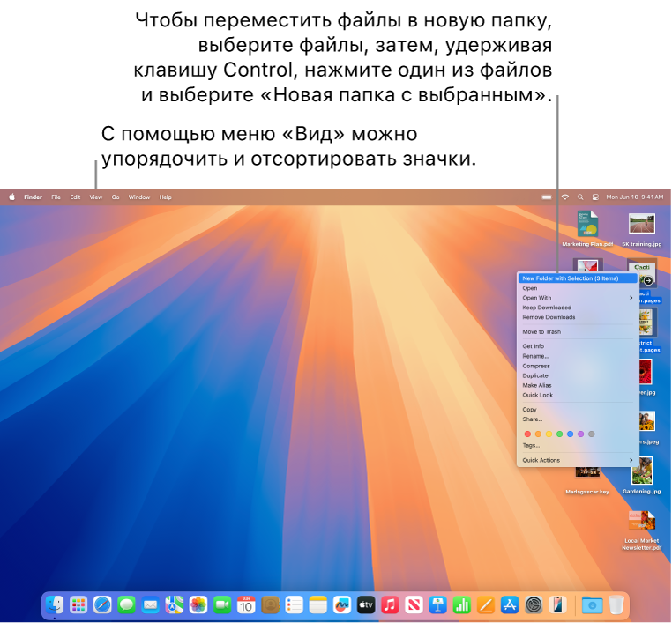
Task: Open Notes in the Dock
Action: tap(318, 605)
